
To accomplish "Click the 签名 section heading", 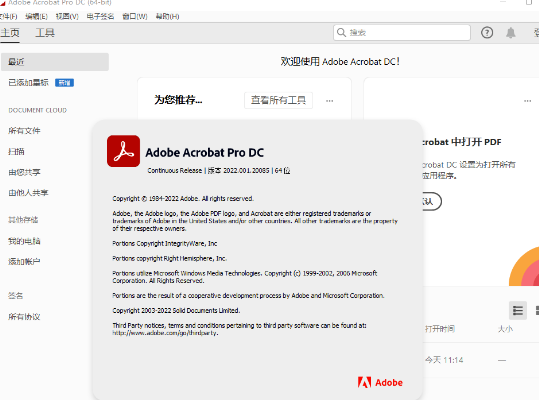I will [15, 296].
